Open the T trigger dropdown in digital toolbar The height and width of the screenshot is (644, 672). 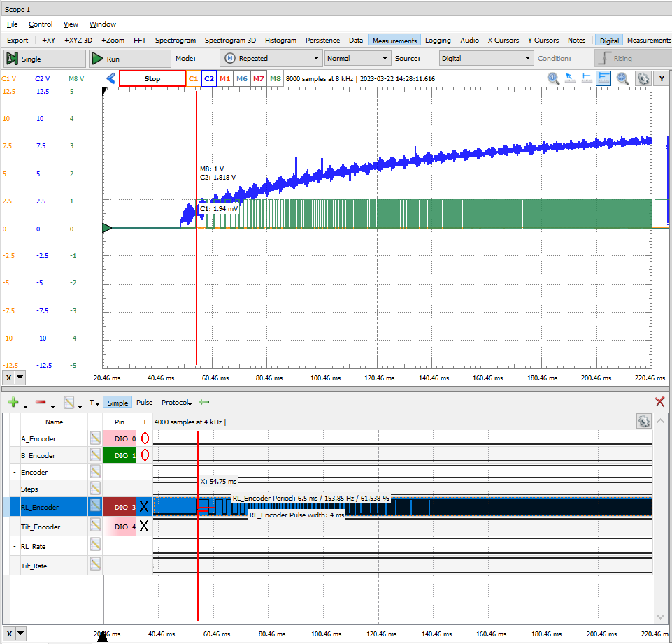coord(94,403)
